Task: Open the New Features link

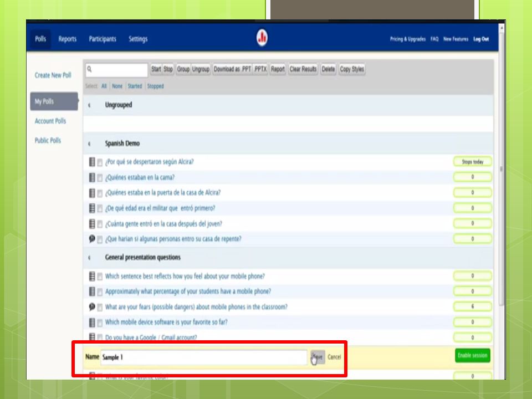Action: coord(456,39)
